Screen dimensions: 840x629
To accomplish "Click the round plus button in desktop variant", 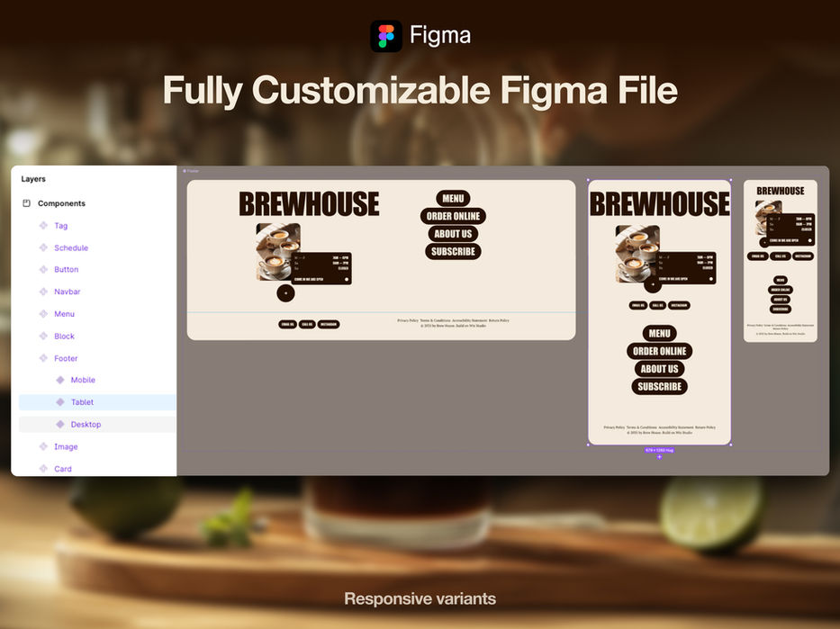I will pyautogui.click(x=285, y=292).
